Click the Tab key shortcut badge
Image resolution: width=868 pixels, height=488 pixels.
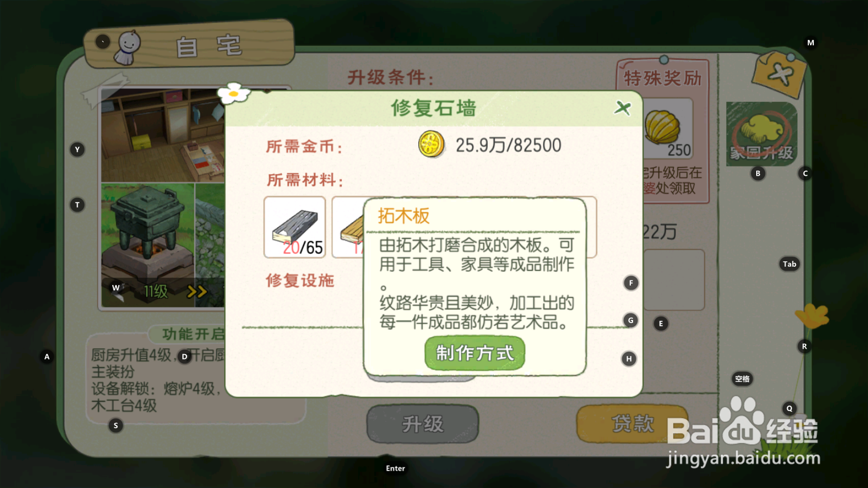(x=789, y=264)
